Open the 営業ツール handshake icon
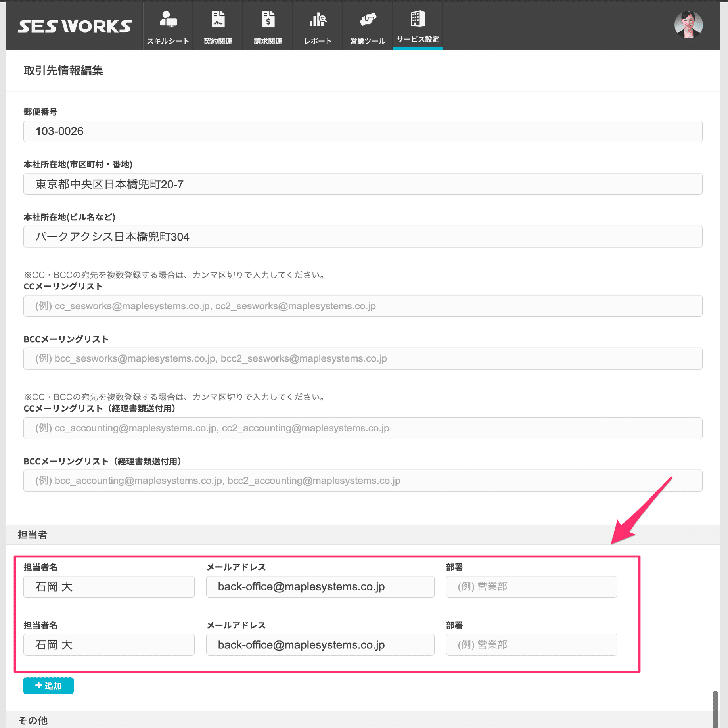Viewport: 728px width, 728px height. [x=368, y=20]
